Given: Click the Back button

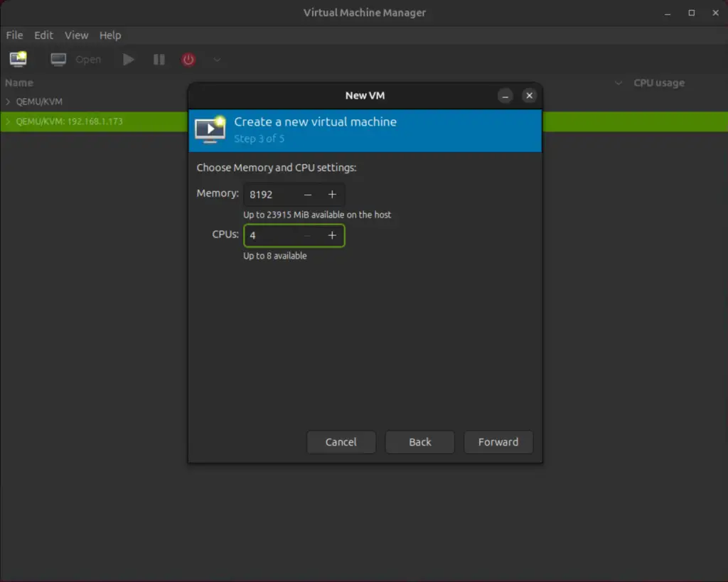Looking at the screenshot, I should pyautogui.click(x=419, y=442).
